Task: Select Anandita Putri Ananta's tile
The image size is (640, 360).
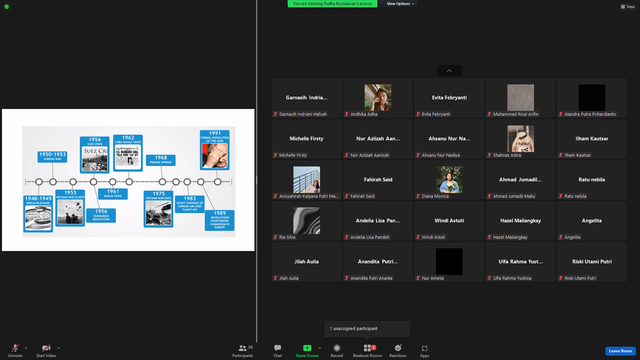Action: tap(378, 262)
